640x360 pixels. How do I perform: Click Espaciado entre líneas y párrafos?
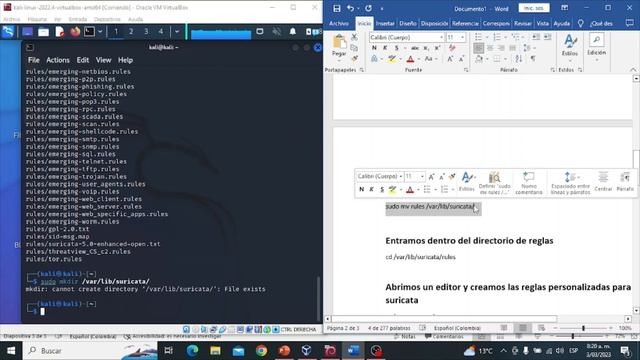570,183
